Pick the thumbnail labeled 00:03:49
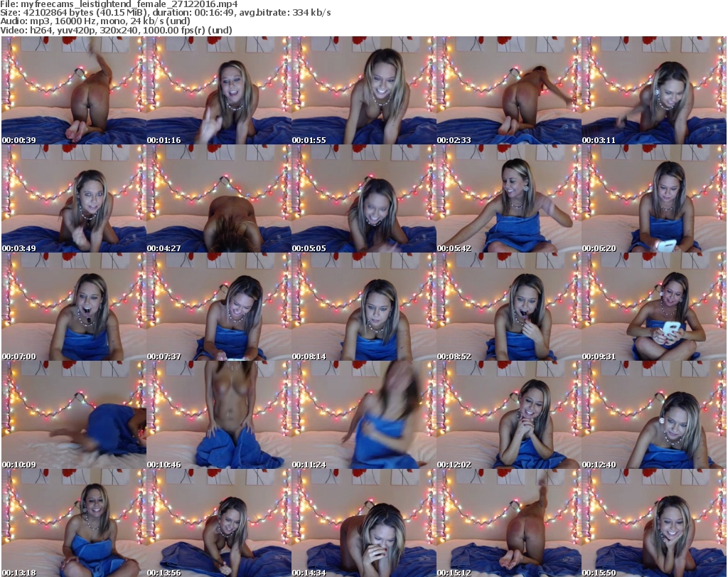 click(x=74, y=198)
